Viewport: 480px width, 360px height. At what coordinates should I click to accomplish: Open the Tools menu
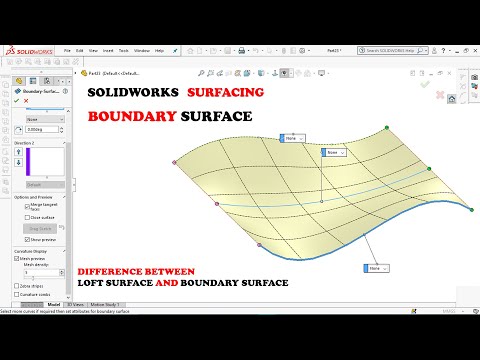pyautogui.click(x=124, y=51)
